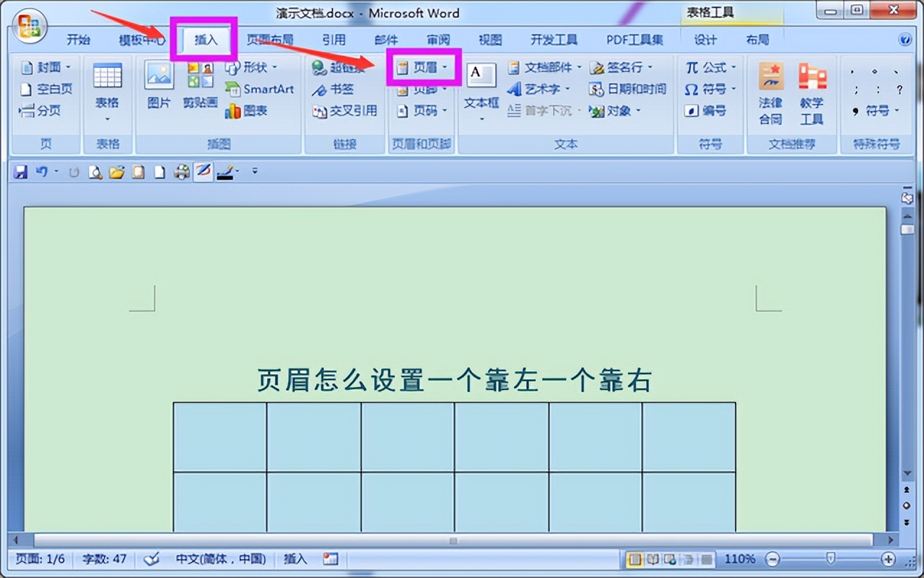Viewport: 924px width, 578px height.
Task: Click the macro recording icon in status bar
Action: click(331, 559)
